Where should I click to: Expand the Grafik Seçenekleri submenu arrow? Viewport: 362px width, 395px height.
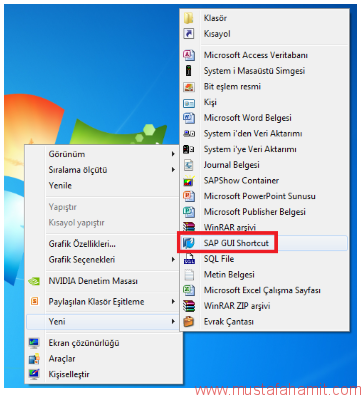(x=173, y=259)
